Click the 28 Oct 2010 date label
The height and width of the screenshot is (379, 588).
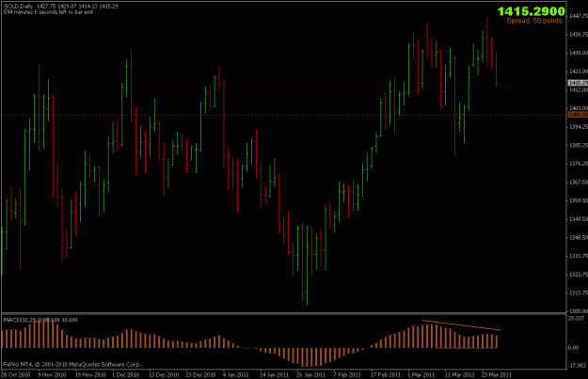tap(15, 374)
